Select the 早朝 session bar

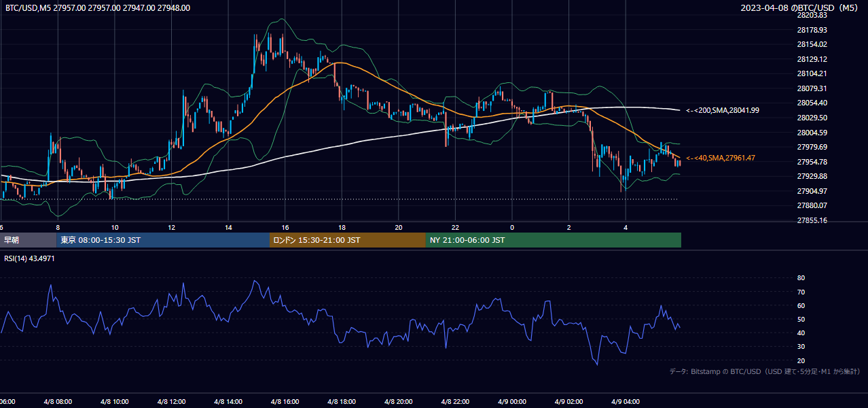(x=28, y=240)
